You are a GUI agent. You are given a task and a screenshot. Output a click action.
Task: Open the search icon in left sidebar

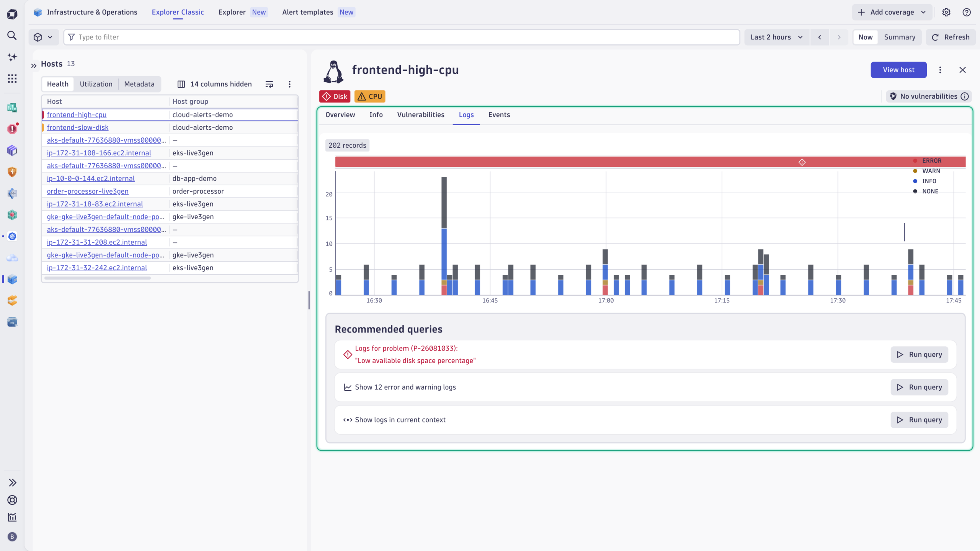(12, 36)
